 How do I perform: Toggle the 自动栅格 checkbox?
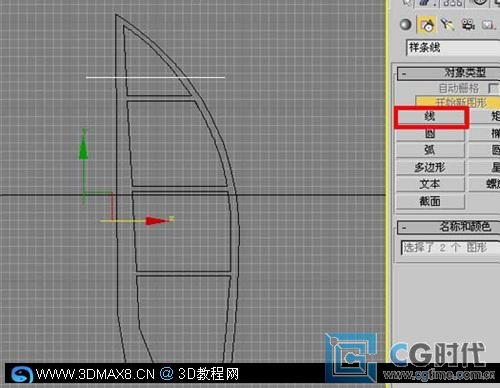(493, 88)
